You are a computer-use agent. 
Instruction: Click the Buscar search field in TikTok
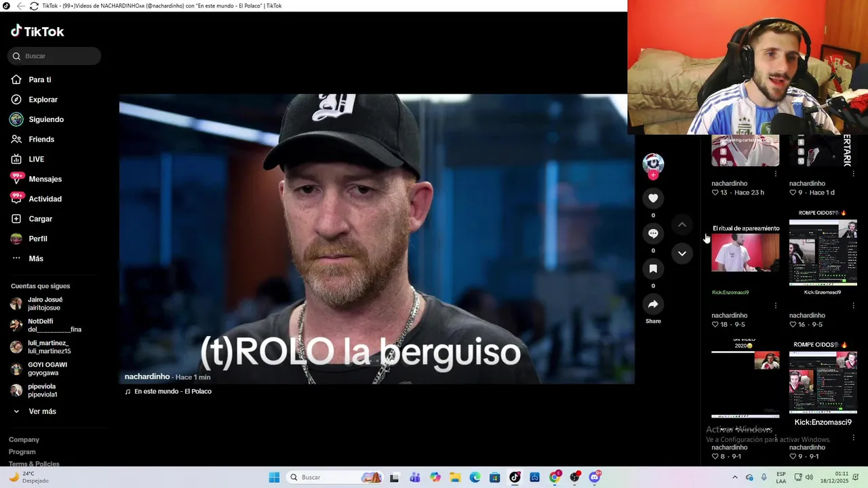point(54,56)
